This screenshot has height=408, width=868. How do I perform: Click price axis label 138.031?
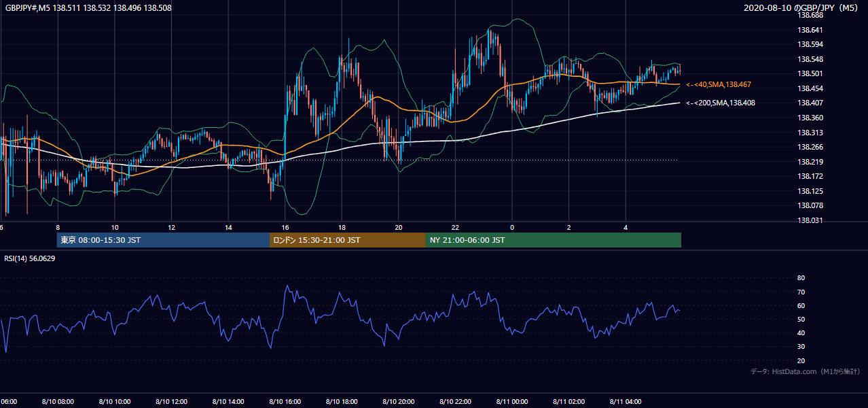(x=811, y=221)
